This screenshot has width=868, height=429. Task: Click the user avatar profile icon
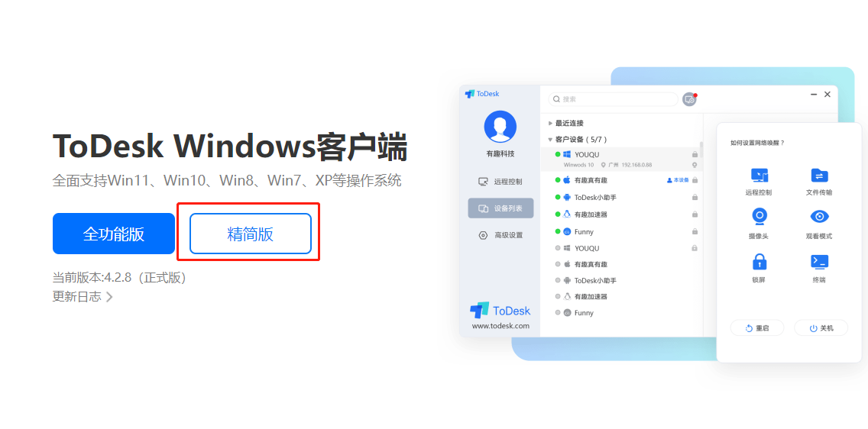500,127
